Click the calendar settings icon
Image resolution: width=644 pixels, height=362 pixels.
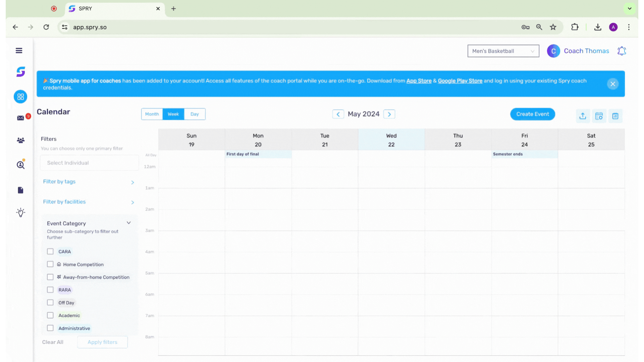click(x=599, y=116)
